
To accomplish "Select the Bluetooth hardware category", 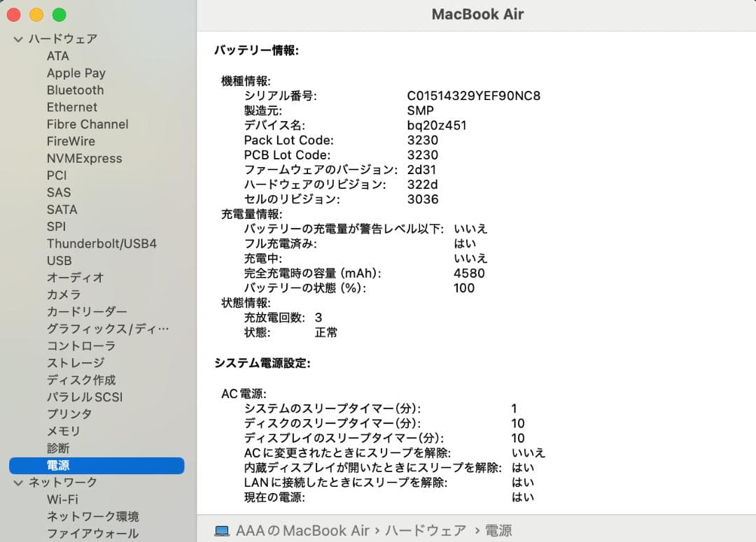I will click(x=75, y=90).
